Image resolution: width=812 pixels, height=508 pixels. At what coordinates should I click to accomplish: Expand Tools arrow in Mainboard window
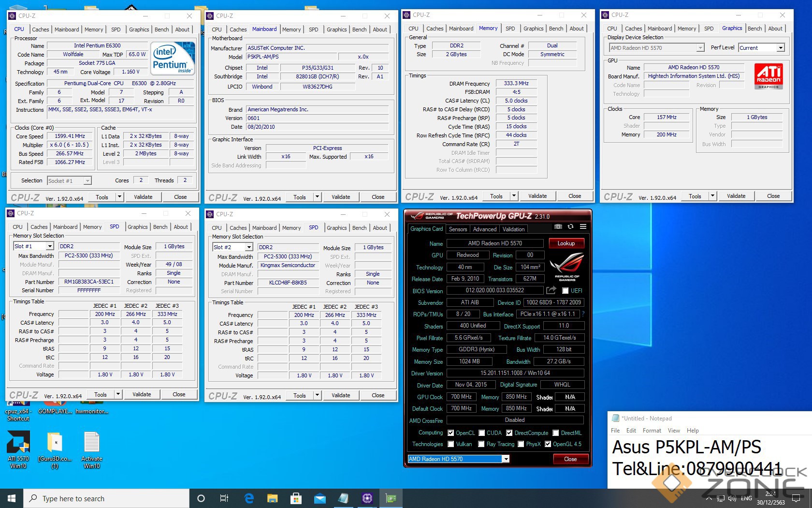point(318,197)
